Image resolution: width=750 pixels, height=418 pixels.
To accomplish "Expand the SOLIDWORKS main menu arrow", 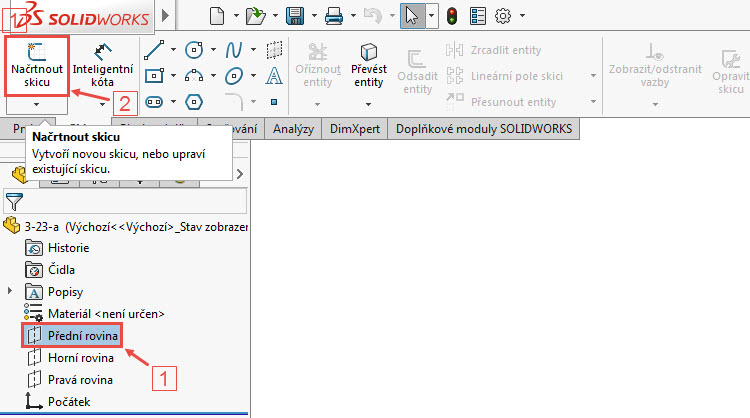I will 165,16.
